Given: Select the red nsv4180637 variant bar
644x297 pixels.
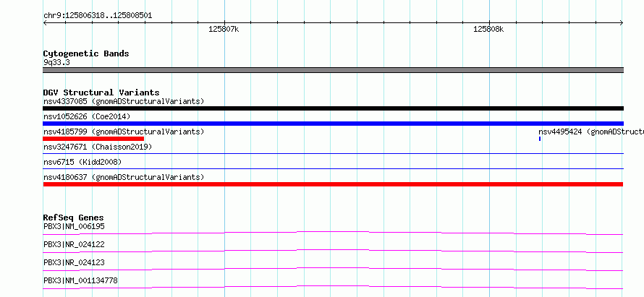Looking at the screenshot, I should [x=333, y=184].
